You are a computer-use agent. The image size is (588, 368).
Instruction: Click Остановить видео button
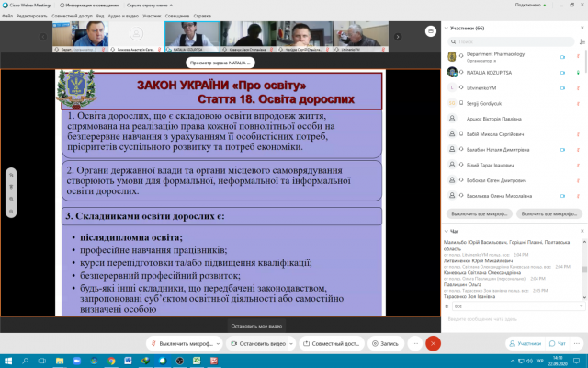pyautogui.click(x=258, y=343)
